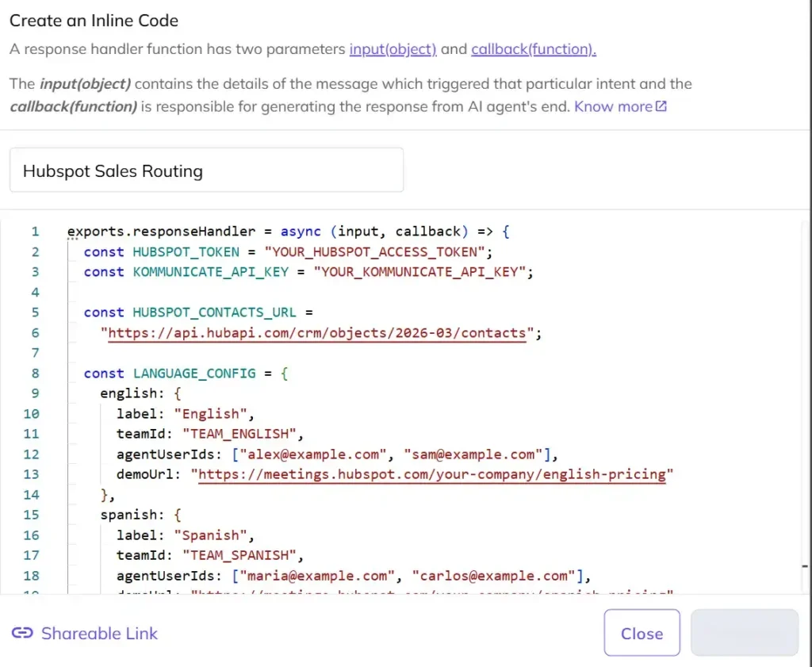Click the external-link icon after Know more
This screenshot has height=667, width=812.
(661, 106)
